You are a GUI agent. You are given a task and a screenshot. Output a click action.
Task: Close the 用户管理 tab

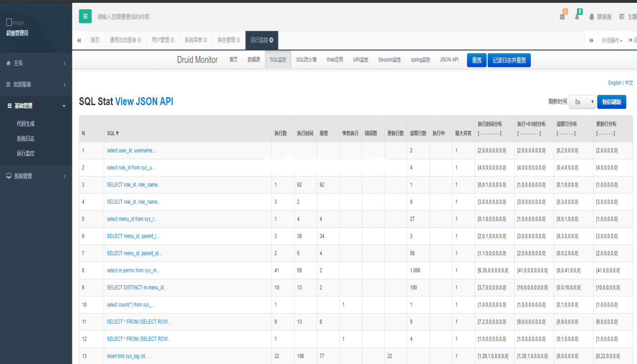pos(172,40)
